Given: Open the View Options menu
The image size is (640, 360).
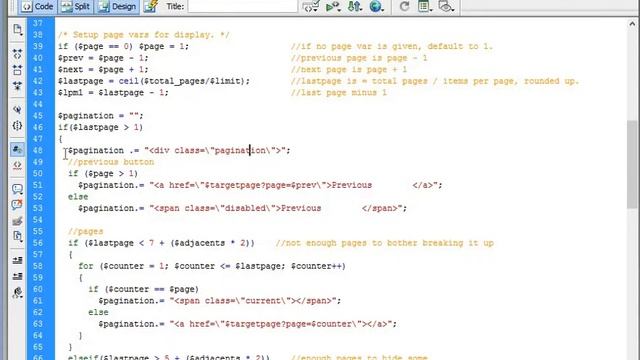Looking at the screenshot, I should click(424, 7).
